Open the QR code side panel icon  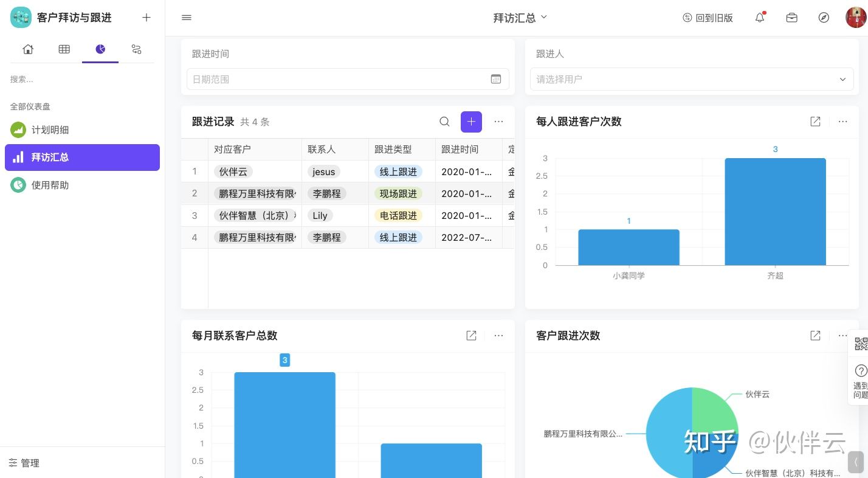click(861, 344)
